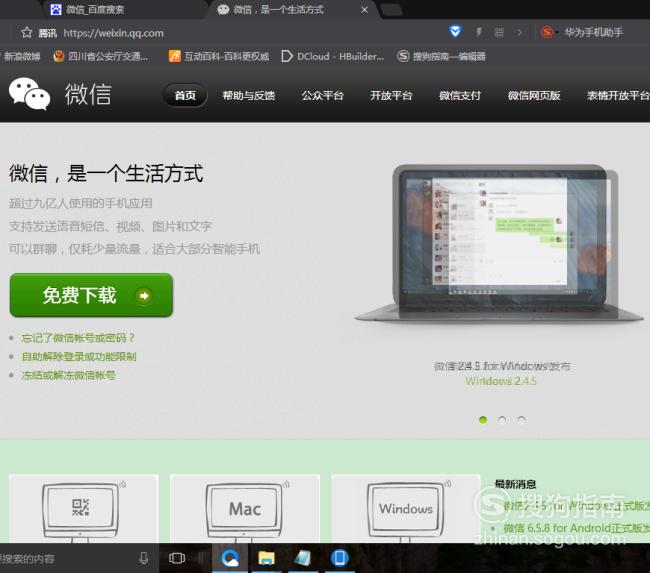The image size is (650, 573).
Task: Open a new browser tab
Action: click(x=391, y=10)
